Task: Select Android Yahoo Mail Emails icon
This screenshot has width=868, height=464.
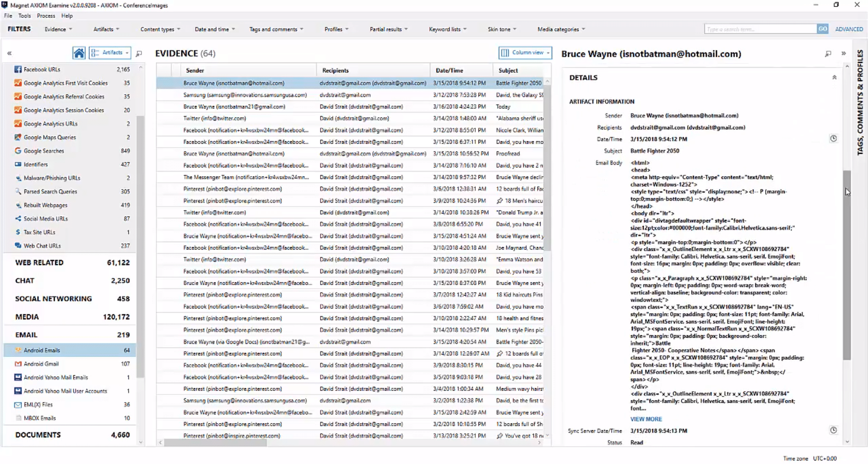Action: 18,377
